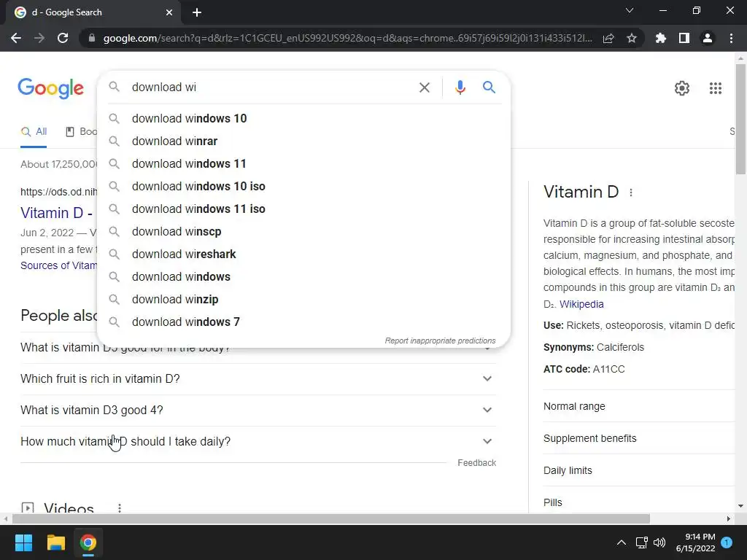Open the 'Vitamin D -' result title
Screen dimensions: 747x560
pos(56,212)
